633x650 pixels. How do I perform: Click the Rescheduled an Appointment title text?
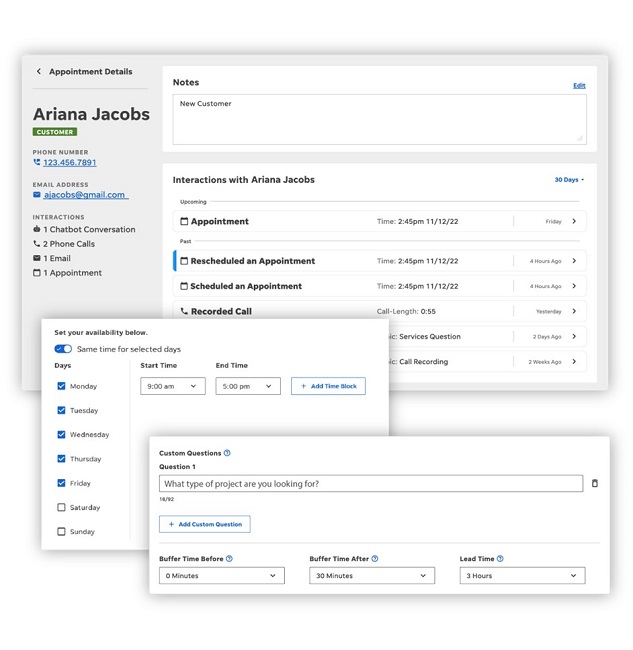(x=253, y=261)
